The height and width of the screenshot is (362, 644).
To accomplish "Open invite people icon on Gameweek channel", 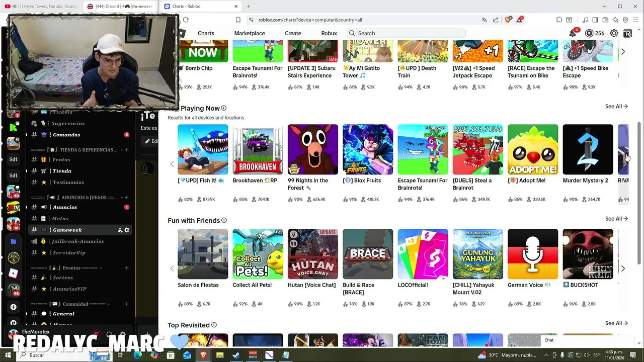I will tap(120, 230).
